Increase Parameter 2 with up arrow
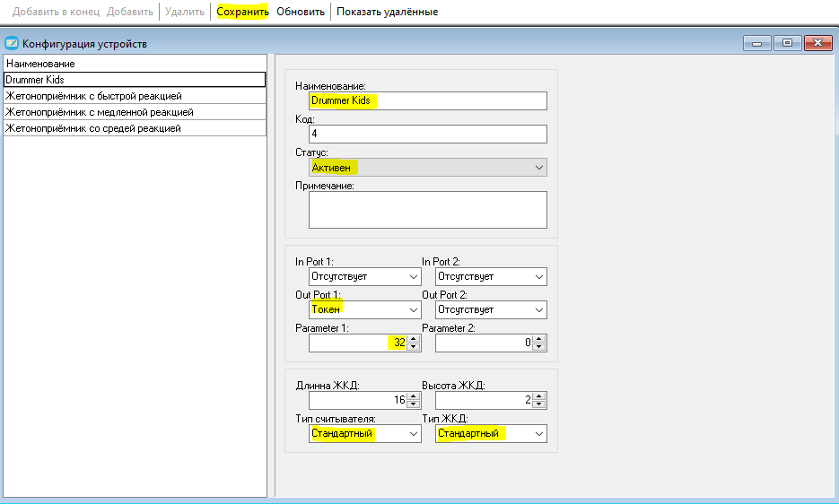Image resolution: width=839 pixels, height=504 pixels. 539,339
